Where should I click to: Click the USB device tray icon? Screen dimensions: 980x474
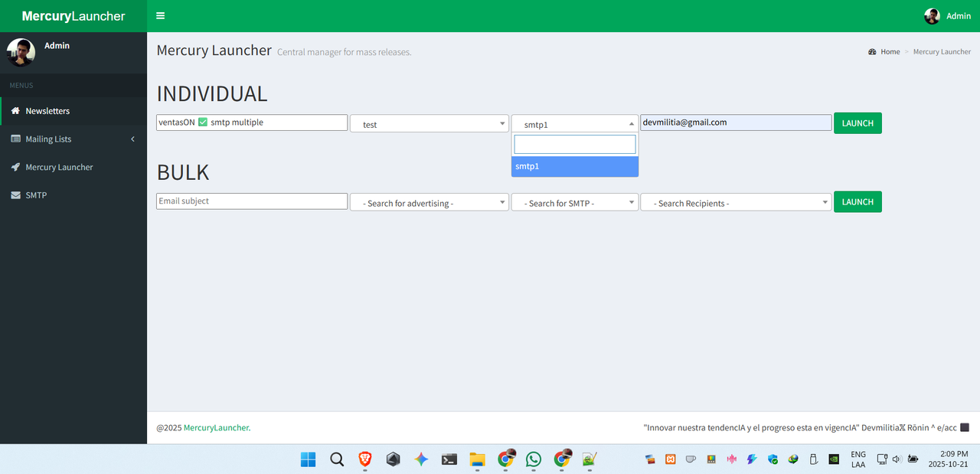[813, 459]
